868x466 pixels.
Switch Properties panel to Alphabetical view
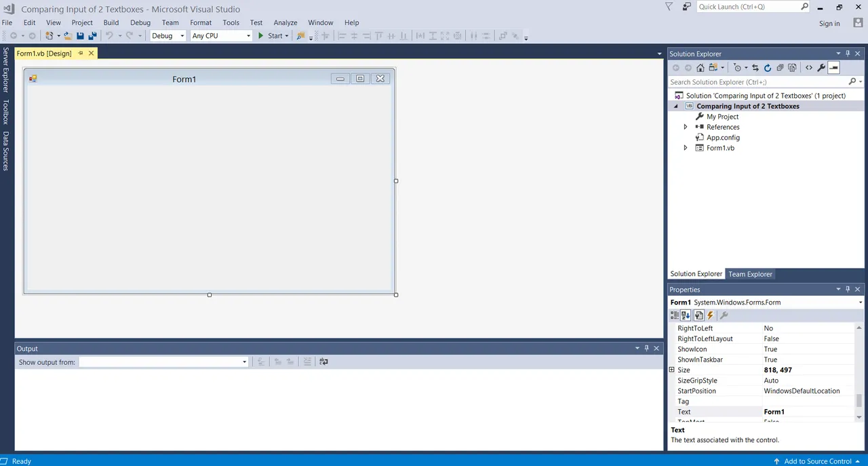click(686, 315)
